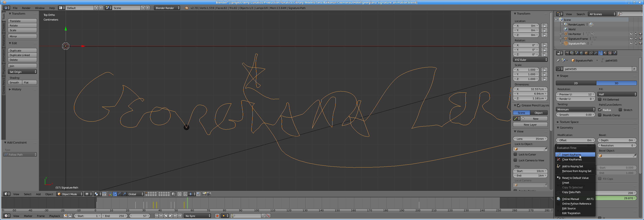Screen dimensions: 644x220
Task: Open the Material properties tab icon
Action: [x=605, y=53]
